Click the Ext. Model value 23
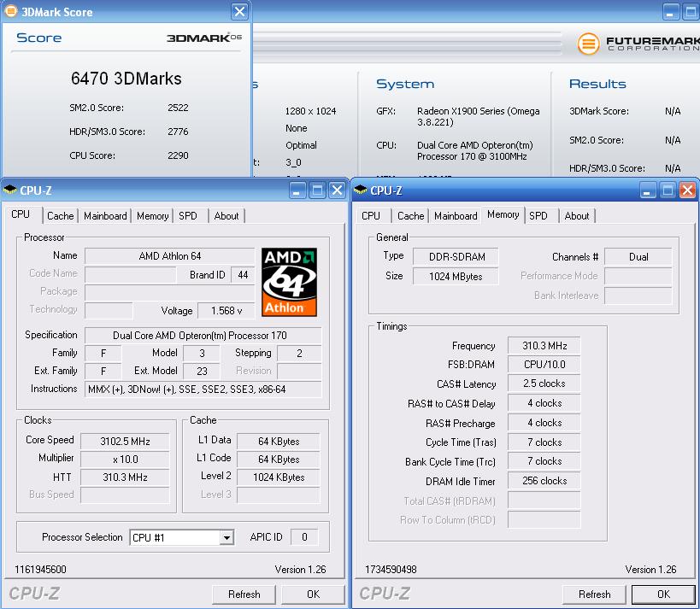The image size is (700, 609). pyautogui.click(x=202, y=372)
